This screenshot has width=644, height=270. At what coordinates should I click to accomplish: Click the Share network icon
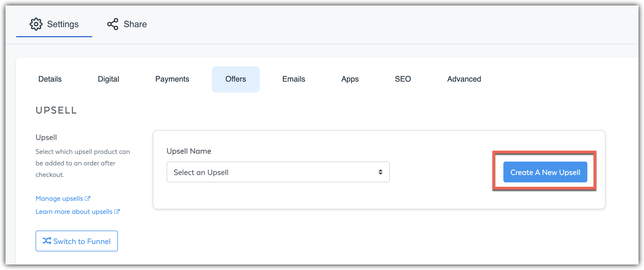[113, 24]
